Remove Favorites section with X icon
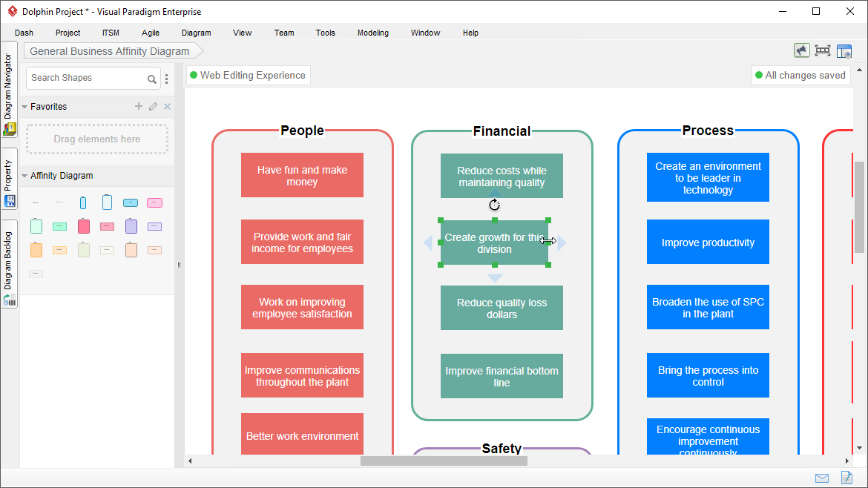This screenshot has height=488, width=868. click(167, 106)
